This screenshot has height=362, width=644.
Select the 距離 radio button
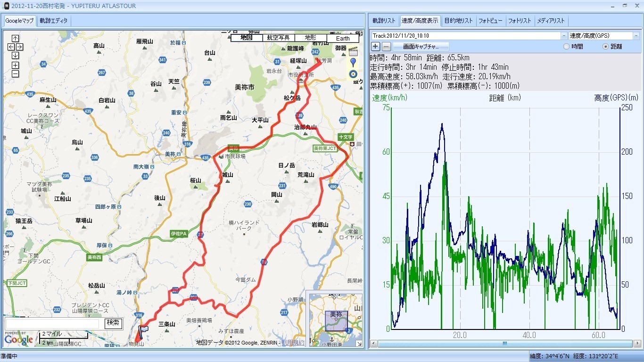[x=605, y=47]
